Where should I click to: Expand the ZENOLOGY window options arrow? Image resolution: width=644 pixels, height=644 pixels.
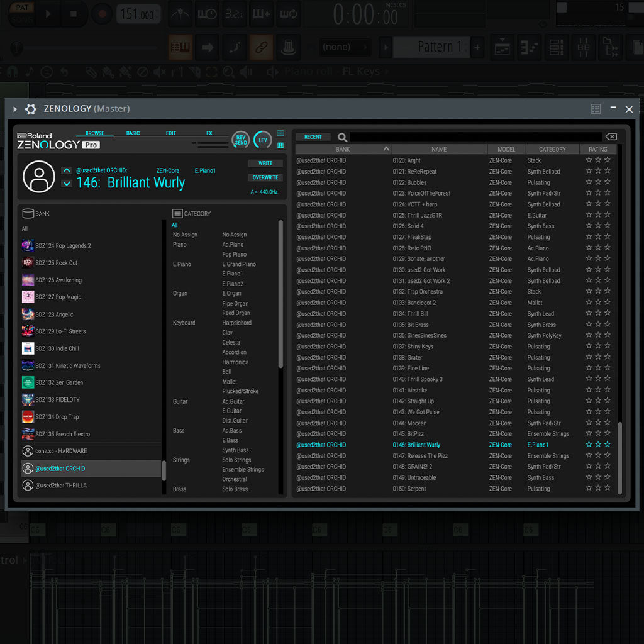15,109
